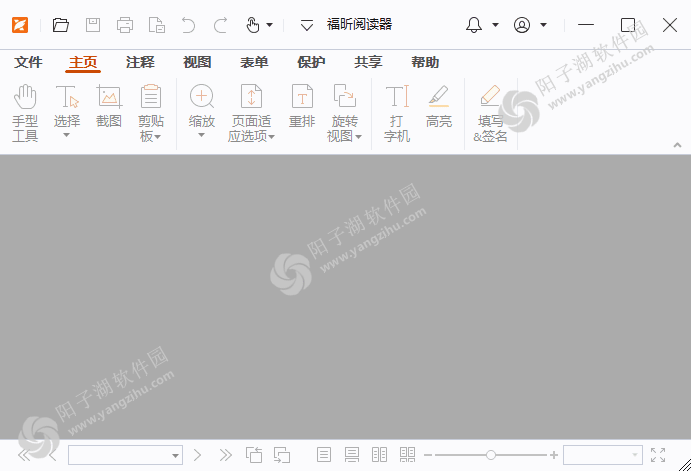The image size is (691, 471).
Task: Enable continuous facing view mode
Action: click(x=408, y=455)
